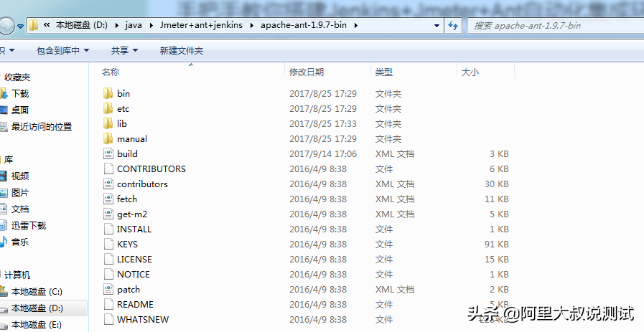Expand the 收藏夹 group
The image size is (644, 332).
(x=17, y=77)
